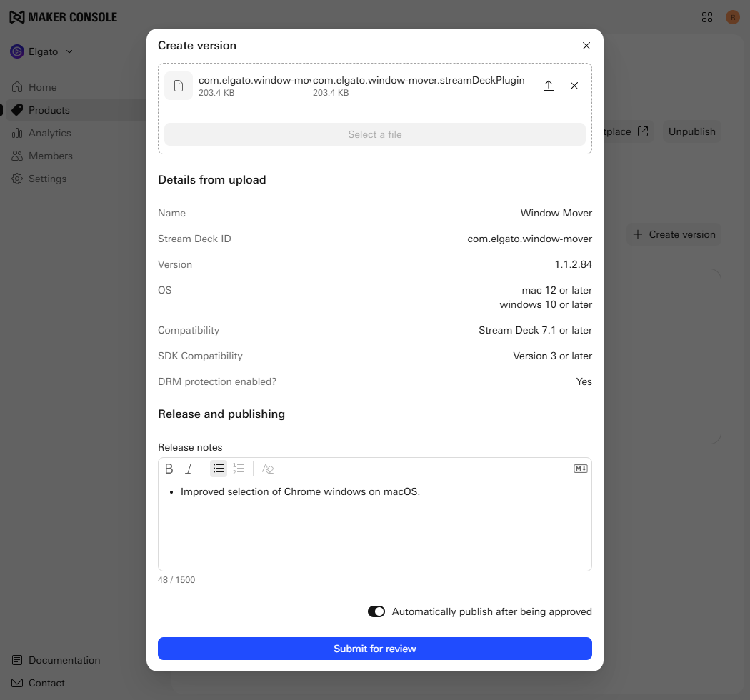Open the user avatar menu
The width and height of the screenshot is (750, 700).
click(732, 17)
